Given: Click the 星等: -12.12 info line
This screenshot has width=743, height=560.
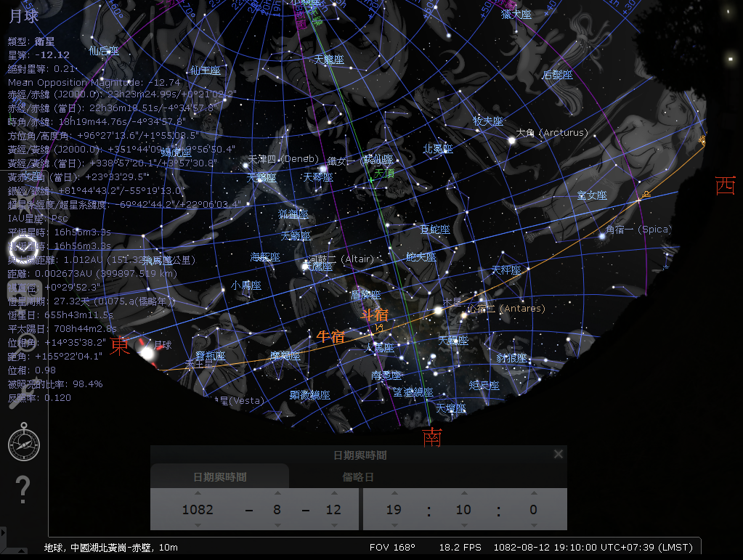Looking at the screenshot, I should 38,55.
